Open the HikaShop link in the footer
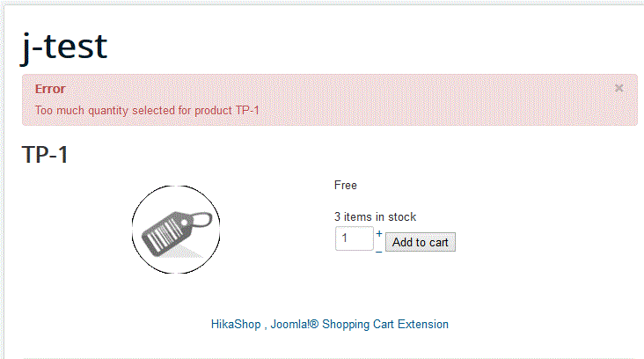This screenshot has width=644, height=359. click(235, 324)
